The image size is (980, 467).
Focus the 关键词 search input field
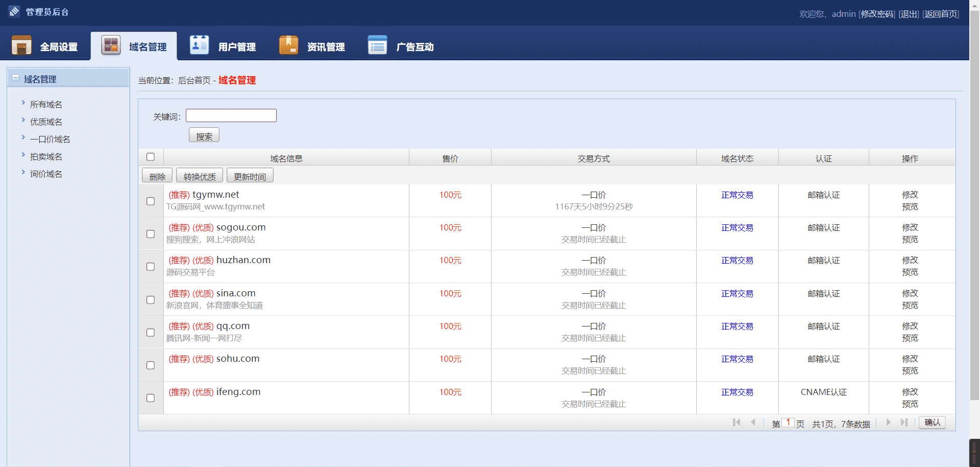click(x=231, y=116)
